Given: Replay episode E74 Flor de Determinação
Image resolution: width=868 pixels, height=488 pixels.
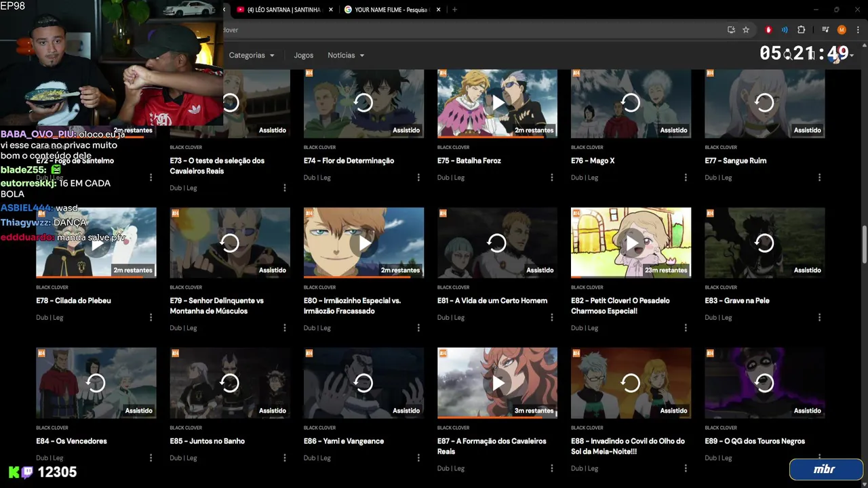Looking at the screenshot, I should tap(363, 103).
